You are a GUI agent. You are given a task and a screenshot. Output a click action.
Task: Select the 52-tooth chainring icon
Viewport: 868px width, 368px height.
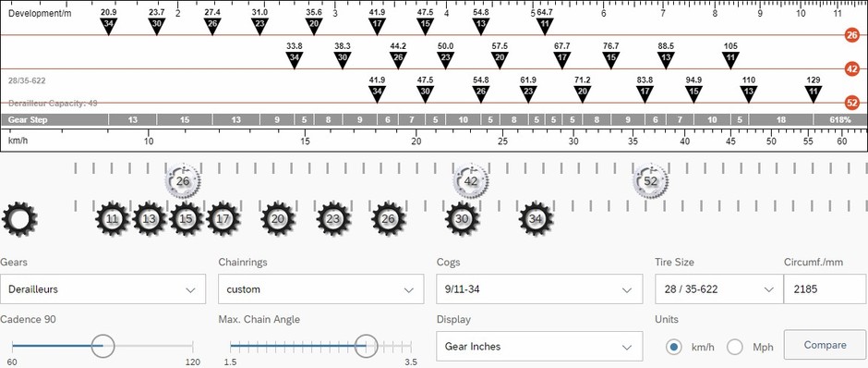click(x=650, y=181)
